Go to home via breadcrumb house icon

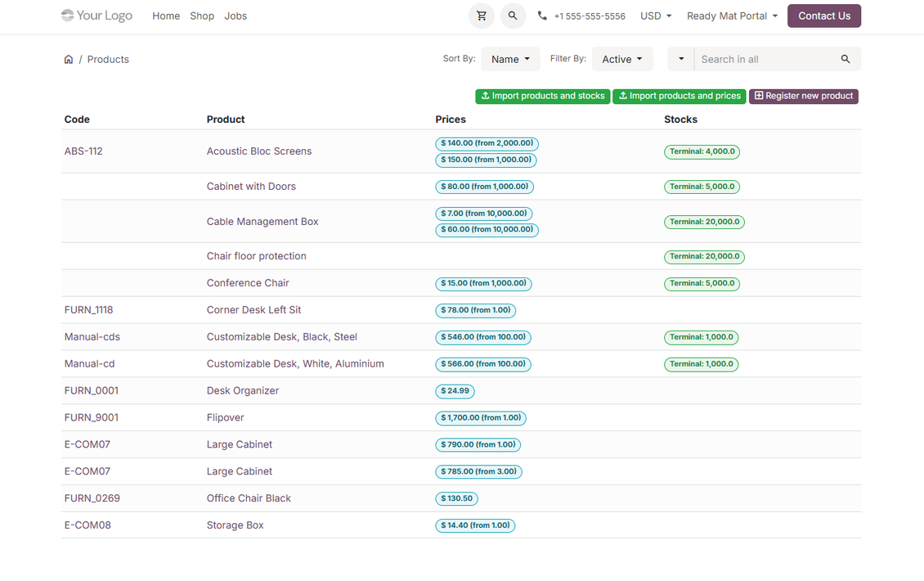tap(69, 59)
